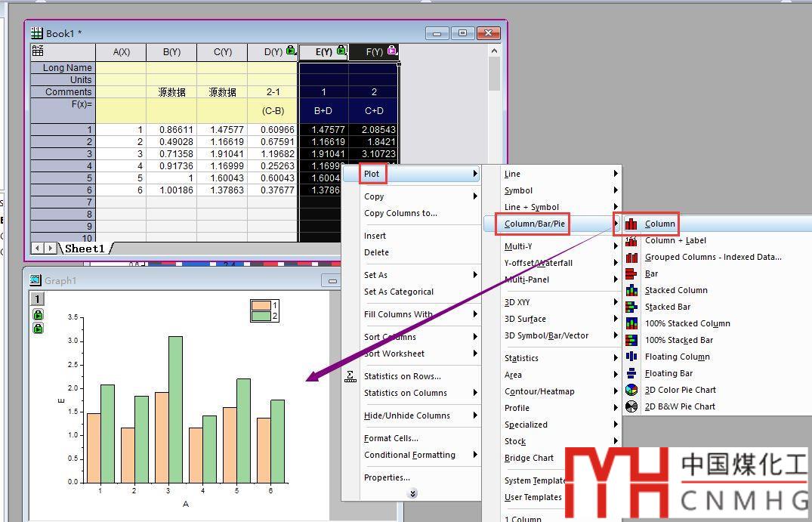Select the Stacked Bar icon

631,307
